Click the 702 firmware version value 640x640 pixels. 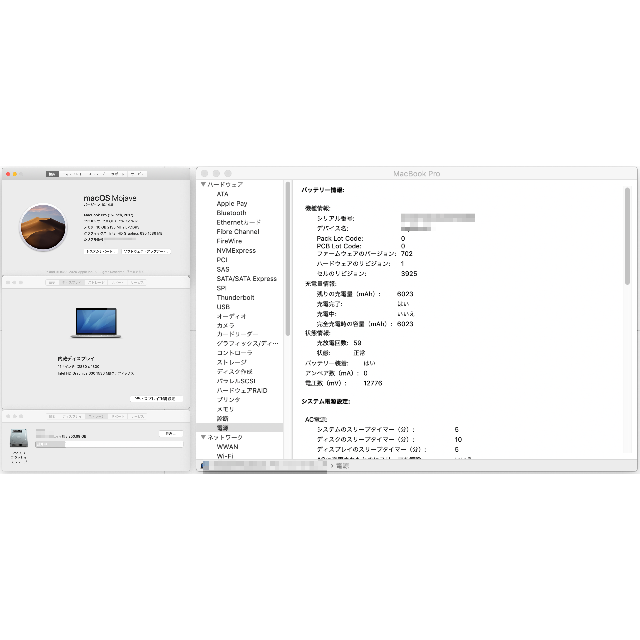pyautogui.click(x=407, y=253)
